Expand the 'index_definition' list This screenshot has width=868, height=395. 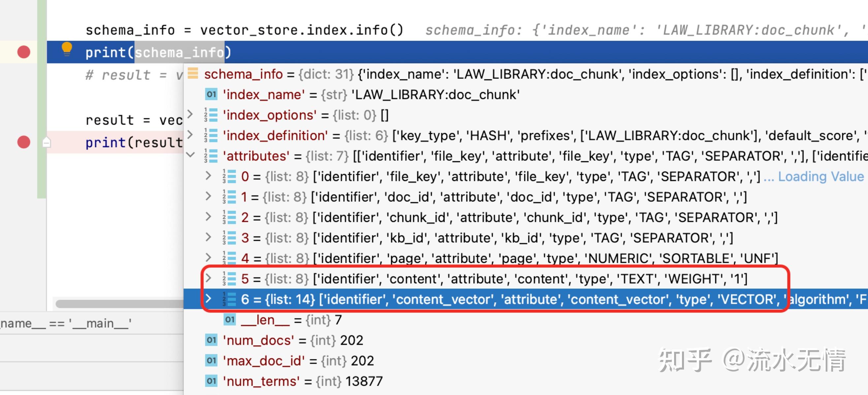tap(190, 135)
